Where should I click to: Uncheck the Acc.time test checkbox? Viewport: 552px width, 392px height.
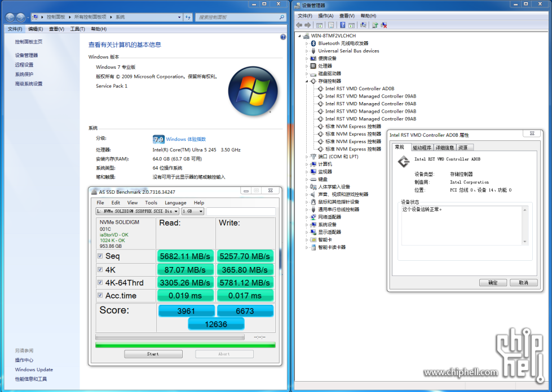pos(100,295)
